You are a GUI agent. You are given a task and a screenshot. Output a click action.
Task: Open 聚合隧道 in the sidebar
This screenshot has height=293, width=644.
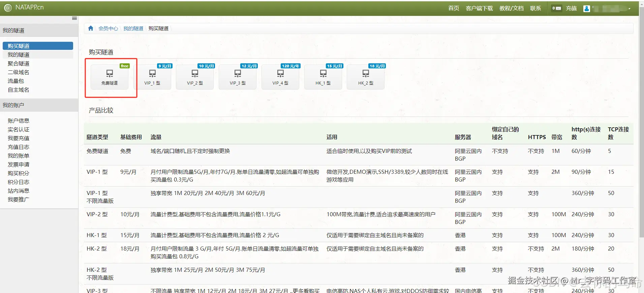pos(19,63)
